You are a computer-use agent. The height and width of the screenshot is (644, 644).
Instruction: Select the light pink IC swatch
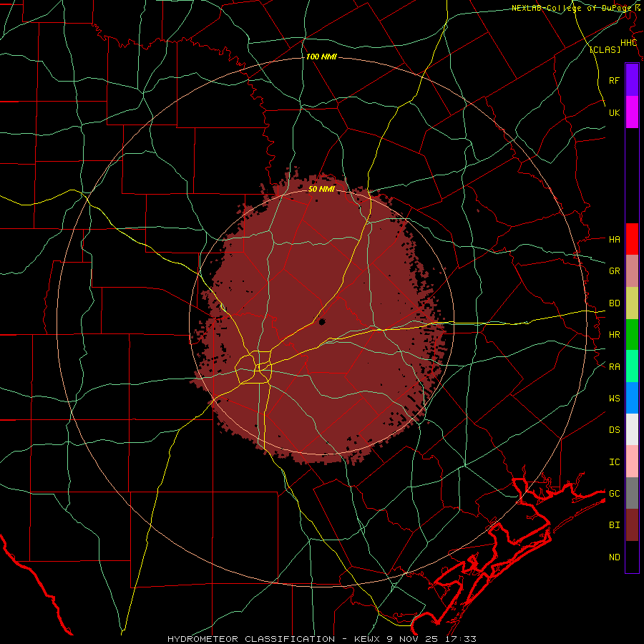click(x=632, y=462)
